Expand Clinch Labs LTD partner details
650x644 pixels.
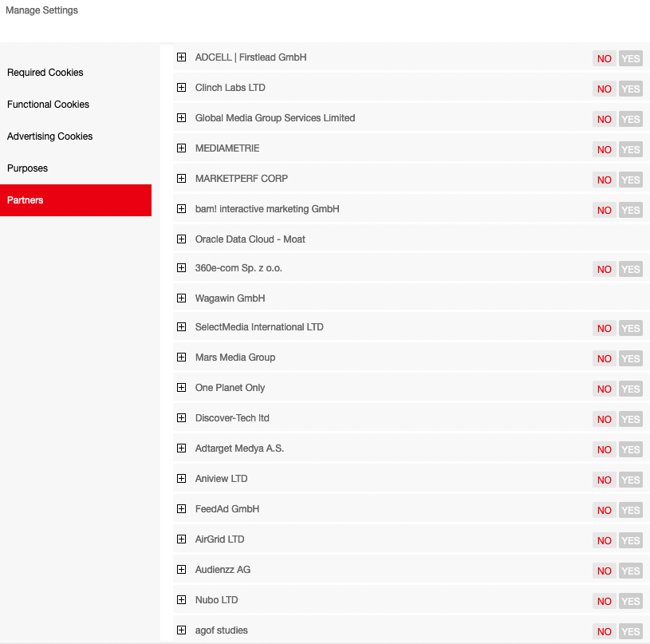[x=181, y=88]
